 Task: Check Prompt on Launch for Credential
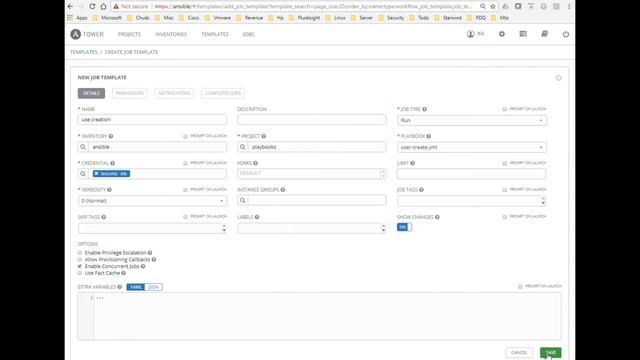pyautogui.click(x=186, y=163)
